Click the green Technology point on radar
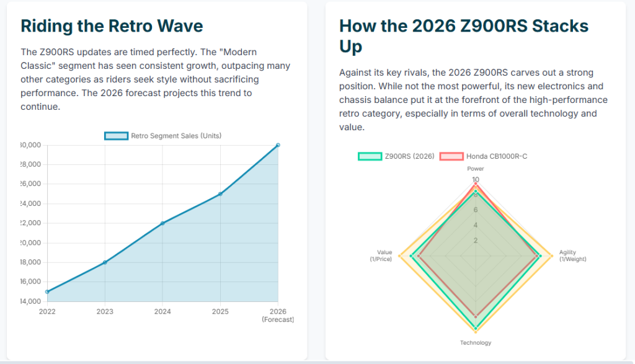The image size is (635, 364). pyautogui.click(x=476, y=327)
